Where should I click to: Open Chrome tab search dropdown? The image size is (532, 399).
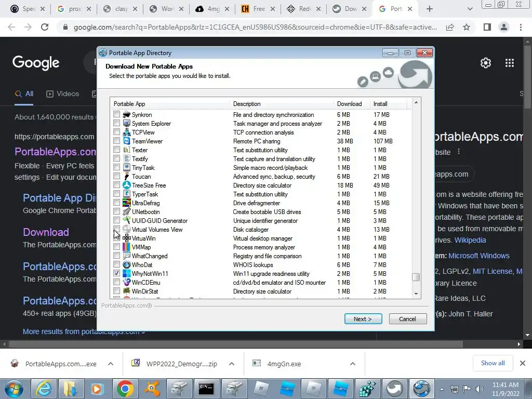(x=470, y=9)
